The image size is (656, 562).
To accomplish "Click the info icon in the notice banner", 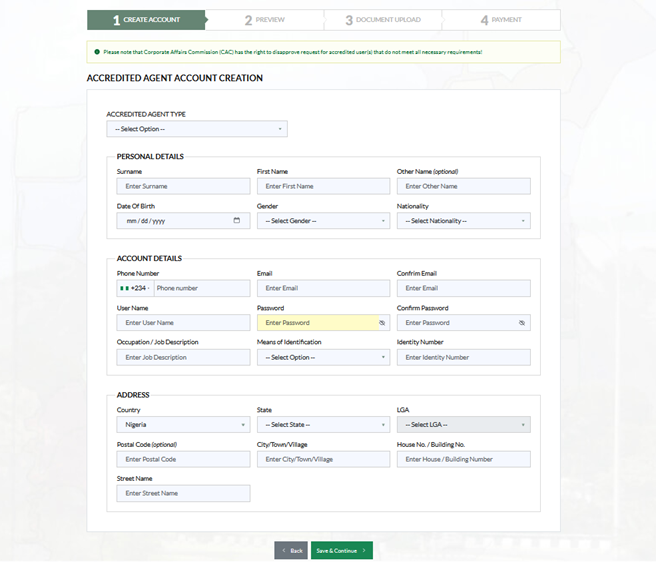I will point(97,52).
